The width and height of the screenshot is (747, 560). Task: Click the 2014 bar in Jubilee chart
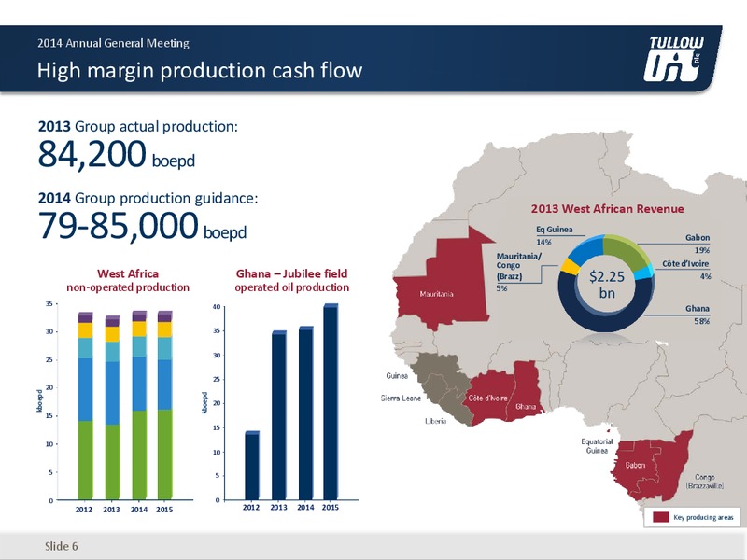point(306,413)
